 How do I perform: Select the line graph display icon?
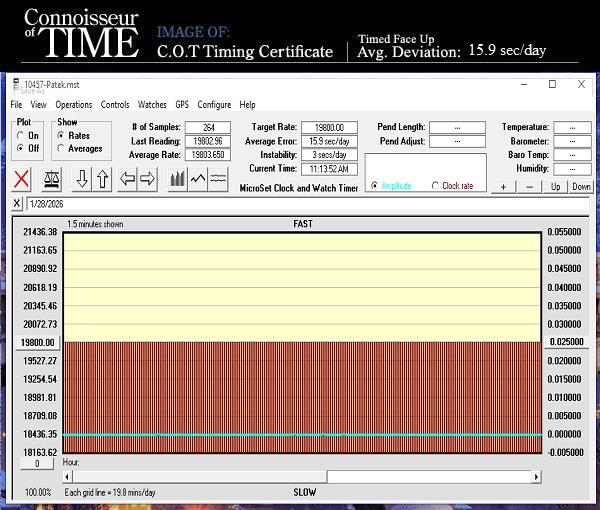coord(198,179)
